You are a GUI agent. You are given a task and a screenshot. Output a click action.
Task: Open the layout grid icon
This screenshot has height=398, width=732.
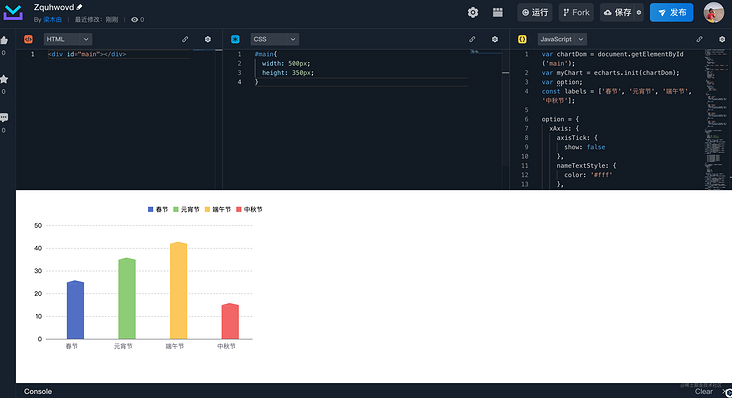pos(498,13)
